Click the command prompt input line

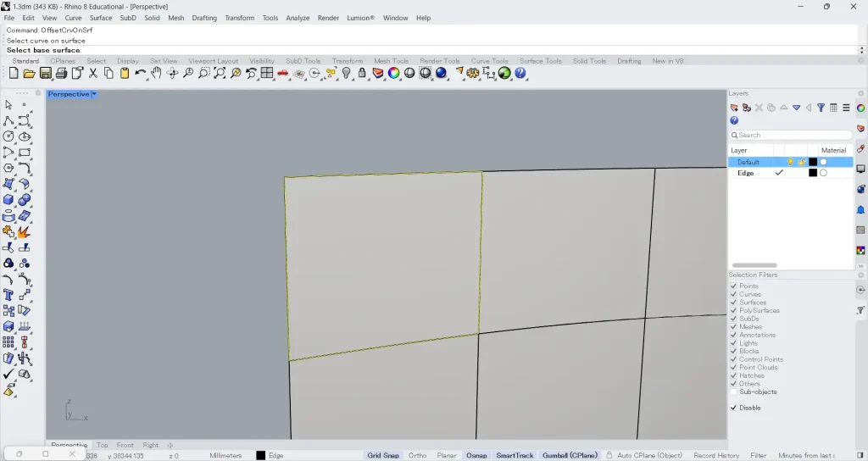(431, 50)
